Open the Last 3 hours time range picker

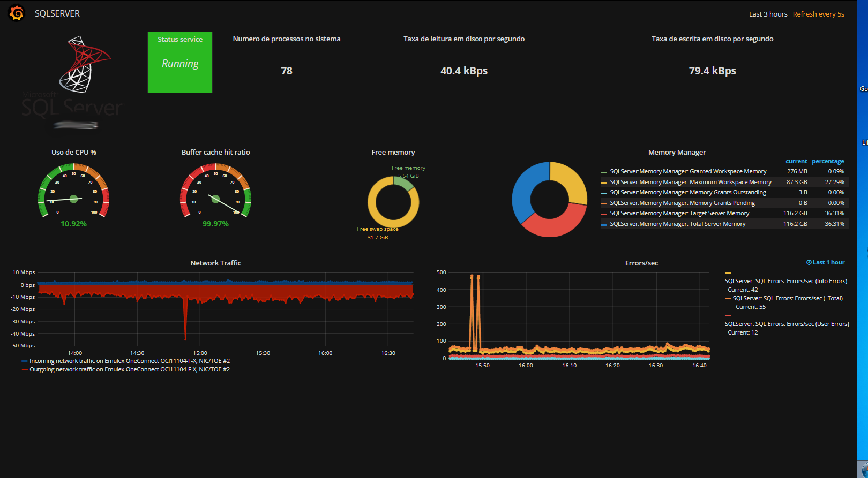point(768,14)
